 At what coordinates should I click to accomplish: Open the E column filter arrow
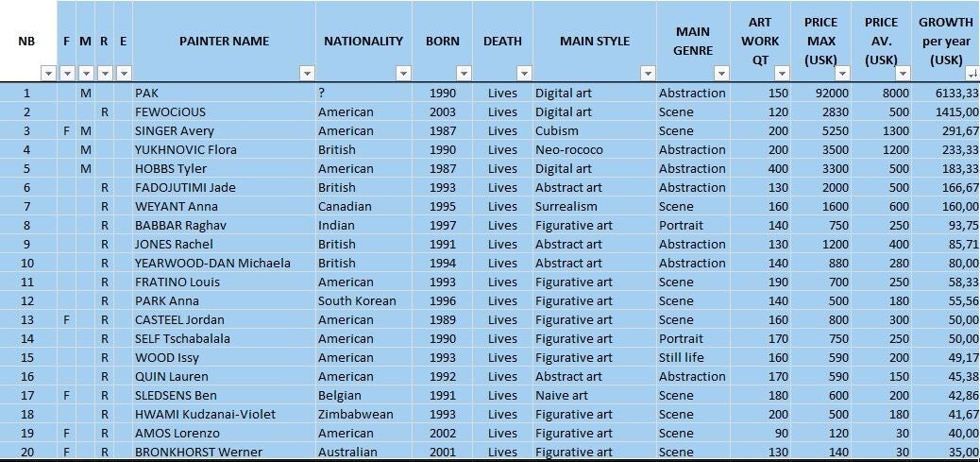(124, 74)
